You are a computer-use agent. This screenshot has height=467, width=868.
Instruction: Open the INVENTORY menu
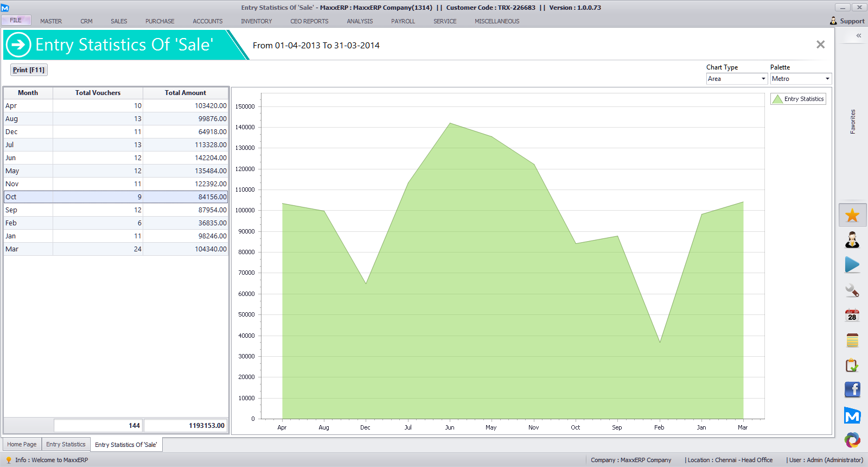point(256,21)
